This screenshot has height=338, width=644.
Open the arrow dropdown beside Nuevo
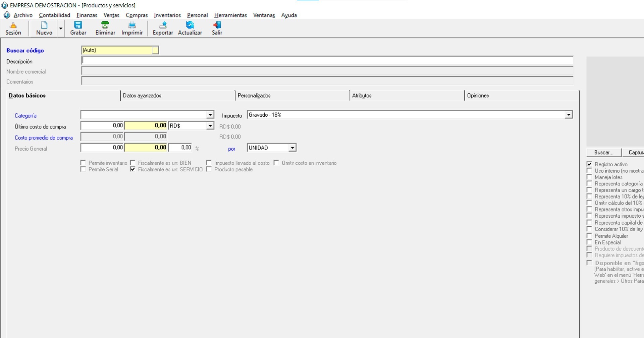(61, 29)
